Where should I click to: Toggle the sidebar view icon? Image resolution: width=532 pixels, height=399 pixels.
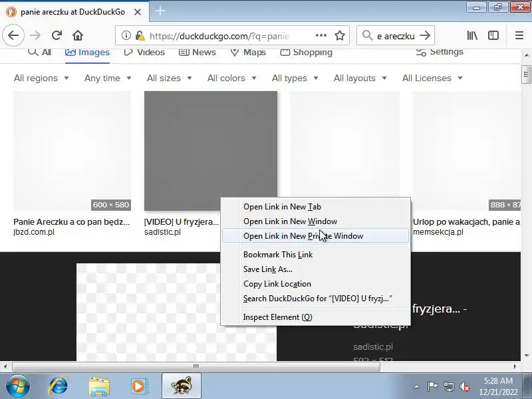493,35
